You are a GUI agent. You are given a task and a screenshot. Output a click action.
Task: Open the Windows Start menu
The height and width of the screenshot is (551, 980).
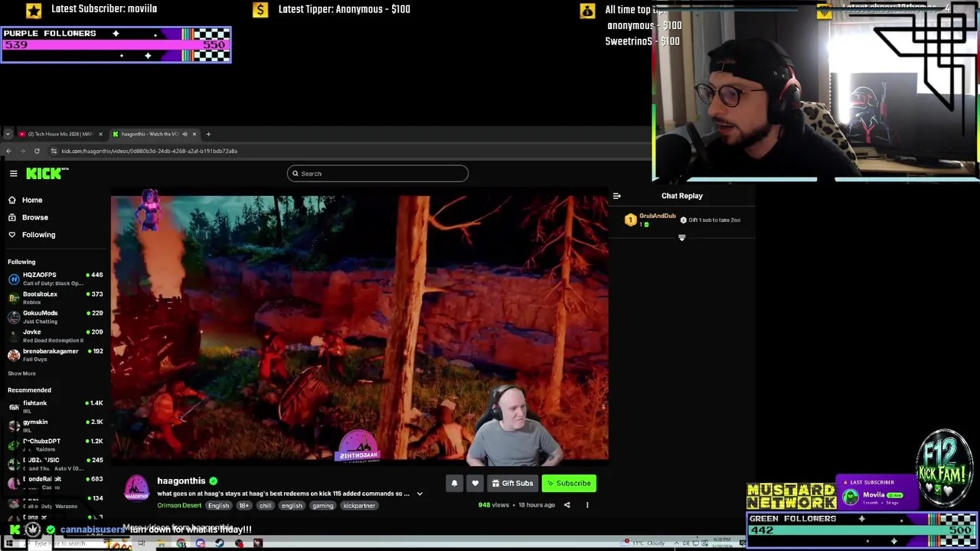tap(9, 544)
